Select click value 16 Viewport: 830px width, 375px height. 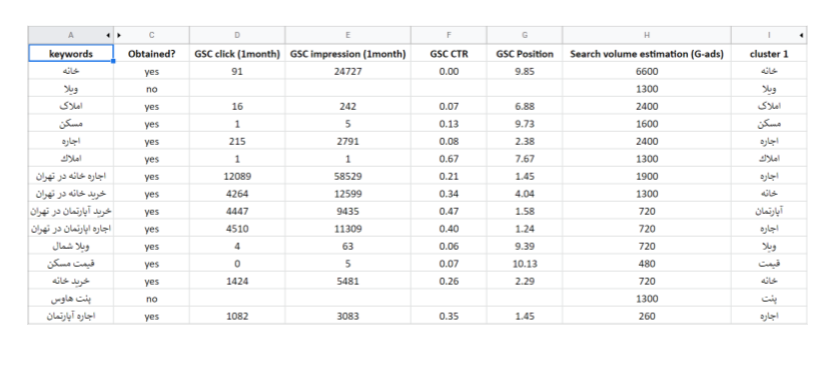pyautogui.click(x=237, y=106)
